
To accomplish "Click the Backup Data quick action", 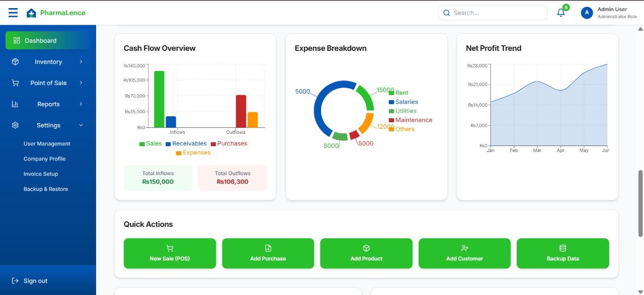I will pyautogui.click(x=562, y=253).
